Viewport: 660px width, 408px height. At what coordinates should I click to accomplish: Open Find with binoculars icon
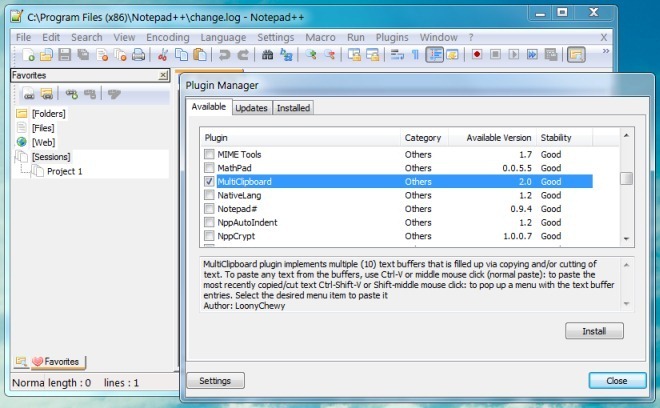[x=267, y=55]
